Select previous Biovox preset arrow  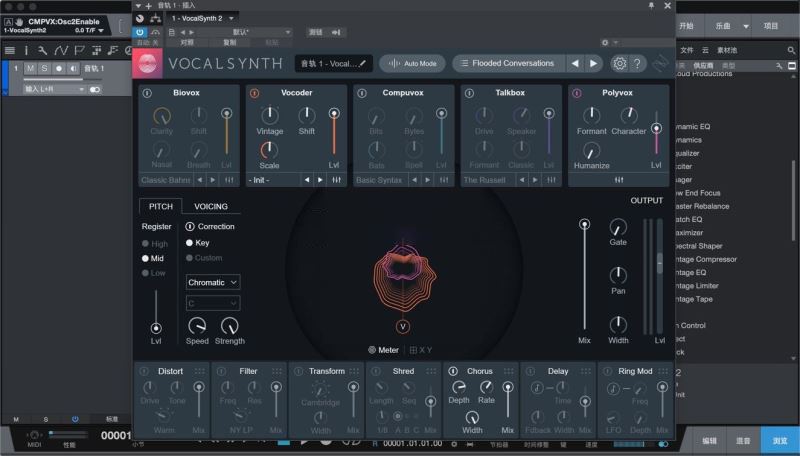click(199, 180)
